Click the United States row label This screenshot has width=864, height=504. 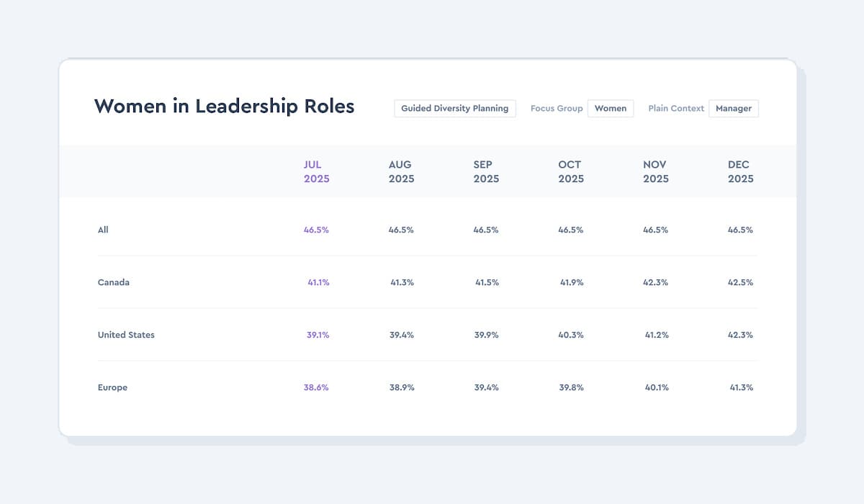tap(126, 335)
